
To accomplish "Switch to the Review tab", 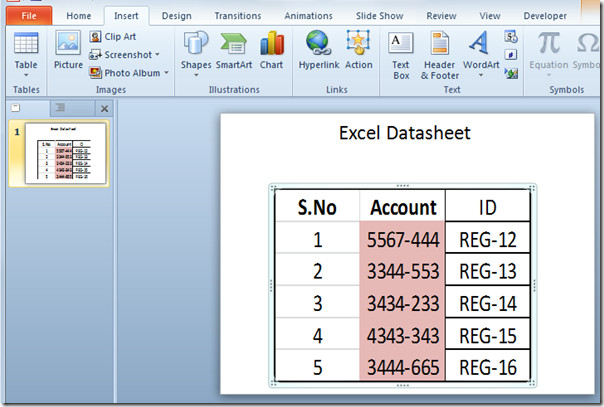I will click(x=441, y=16).
